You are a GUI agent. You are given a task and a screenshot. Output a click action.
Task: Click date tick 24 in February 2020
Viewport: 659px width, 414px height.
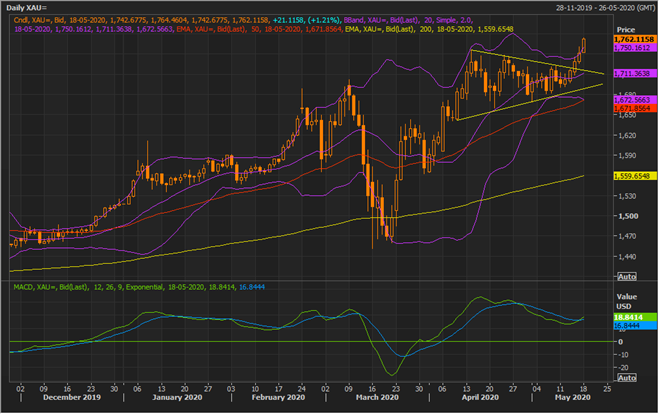click(302, 389)
